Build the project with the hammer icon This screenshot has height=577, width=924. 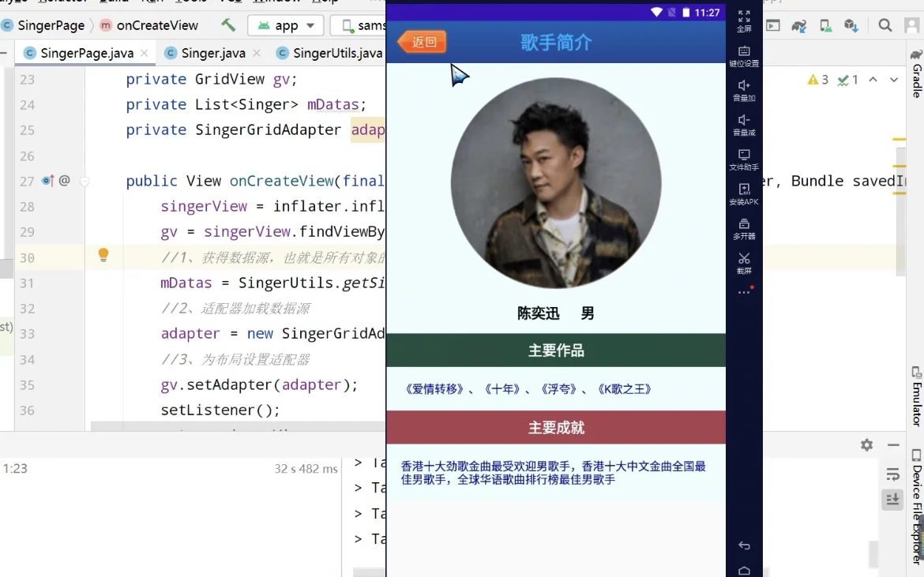click(x=230, y=24)
